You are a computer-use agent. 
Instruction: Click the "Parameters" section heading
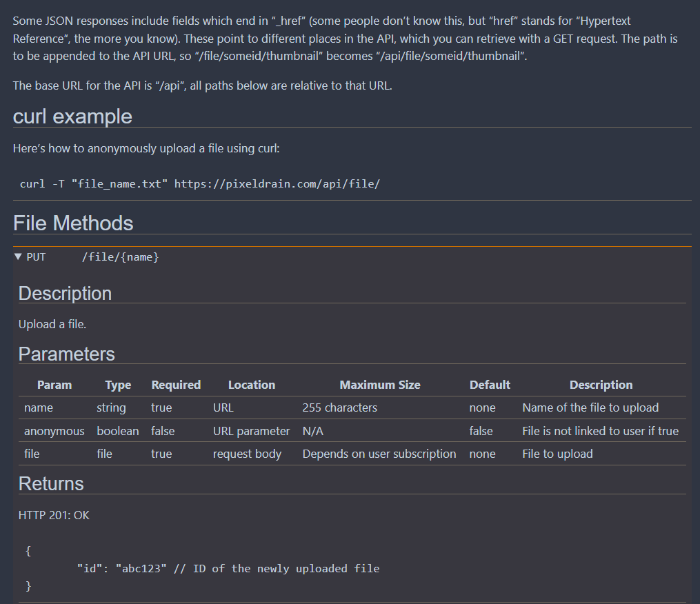click(x=66, y=354)
